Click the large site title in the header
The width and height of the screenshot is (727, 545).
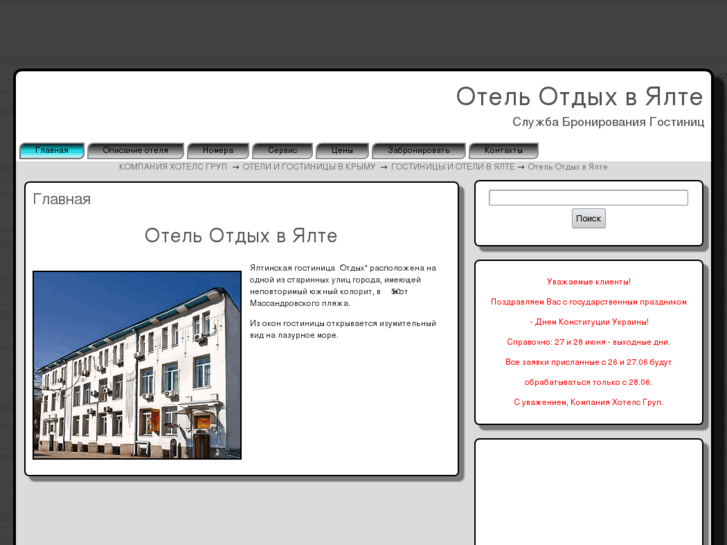point(579,97)
